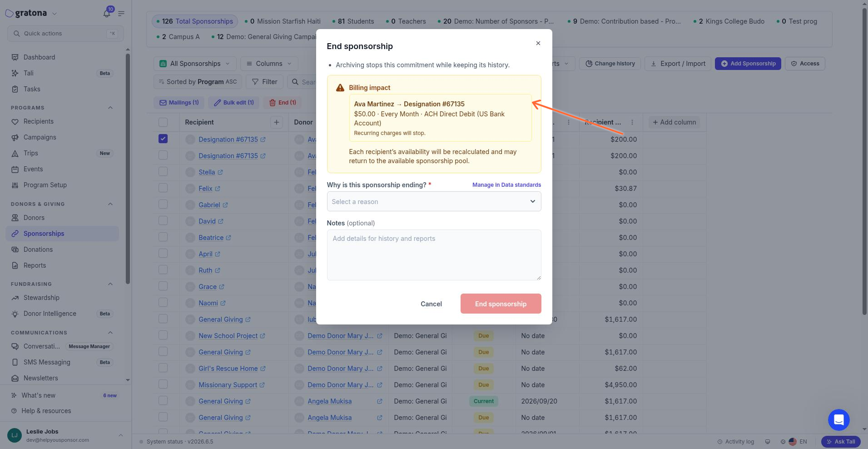Click the Newsletters envelope icon

point(15,378)
